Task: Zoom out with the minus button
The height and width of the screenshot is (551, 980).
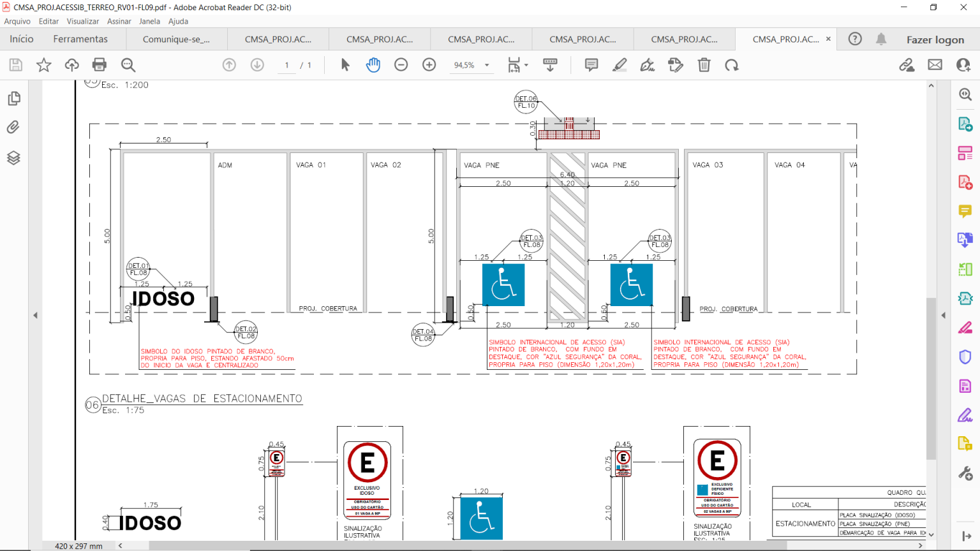Action: point(401,65)
